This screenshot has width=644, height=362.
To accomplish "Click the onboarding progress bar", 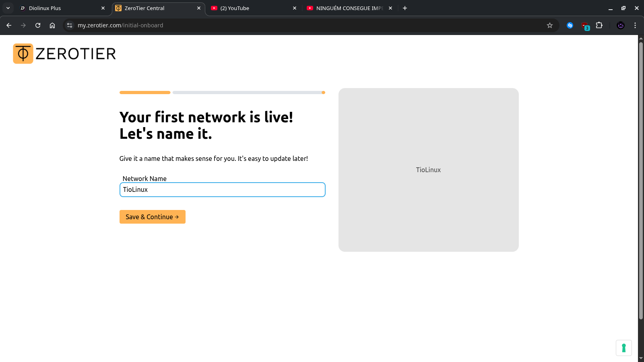I will click(x=222, y=93).
